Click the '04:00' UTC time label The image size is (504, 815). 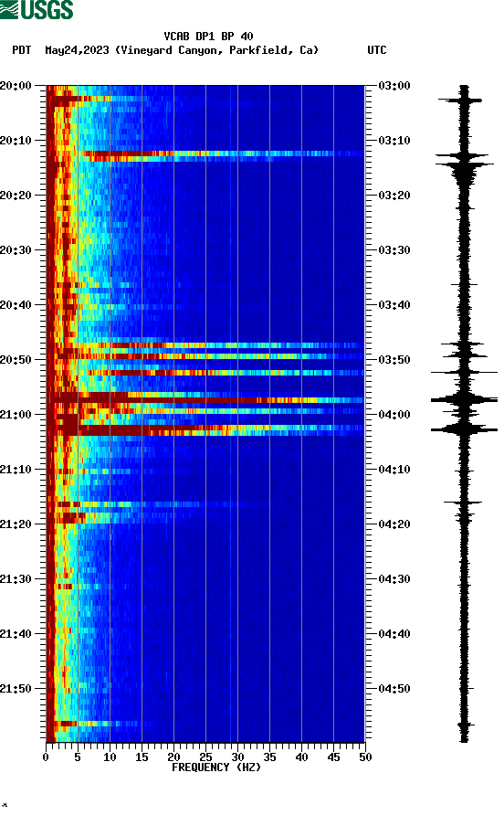click(394, 415)
